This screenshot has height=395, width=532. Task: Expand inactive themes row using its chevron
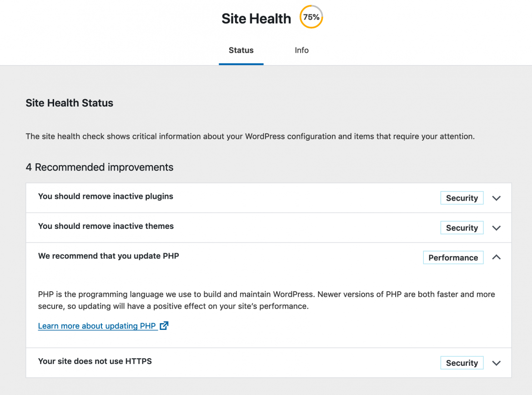tap(497, 228)
